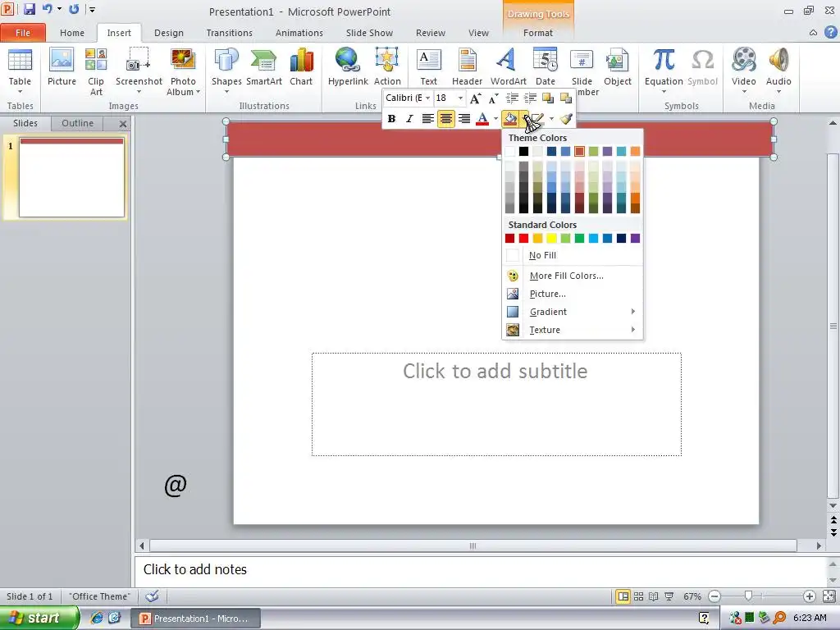
Task: Click to add notes field
Action: pyautogui.click(x=481, y=570)
